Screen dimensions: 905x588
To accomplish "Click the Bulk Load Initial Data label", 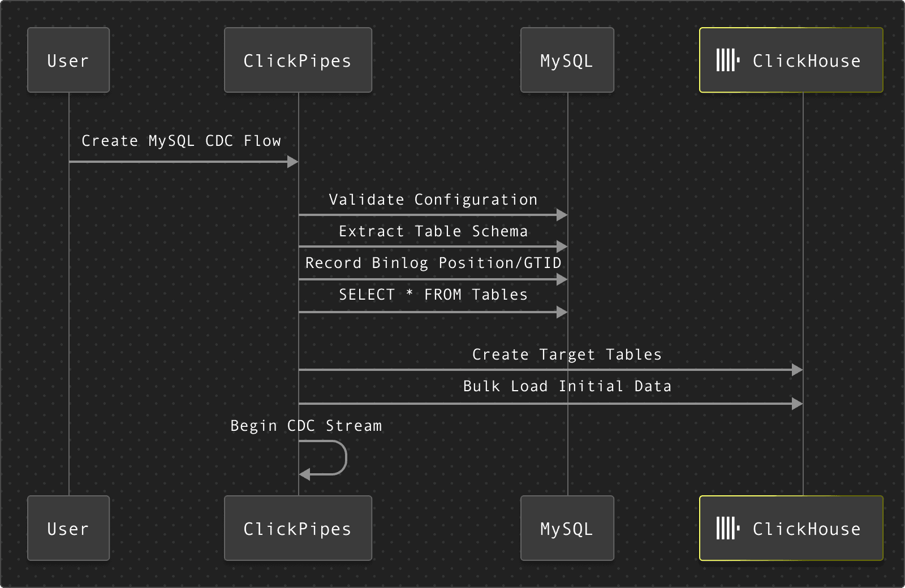I will (567, 386).
